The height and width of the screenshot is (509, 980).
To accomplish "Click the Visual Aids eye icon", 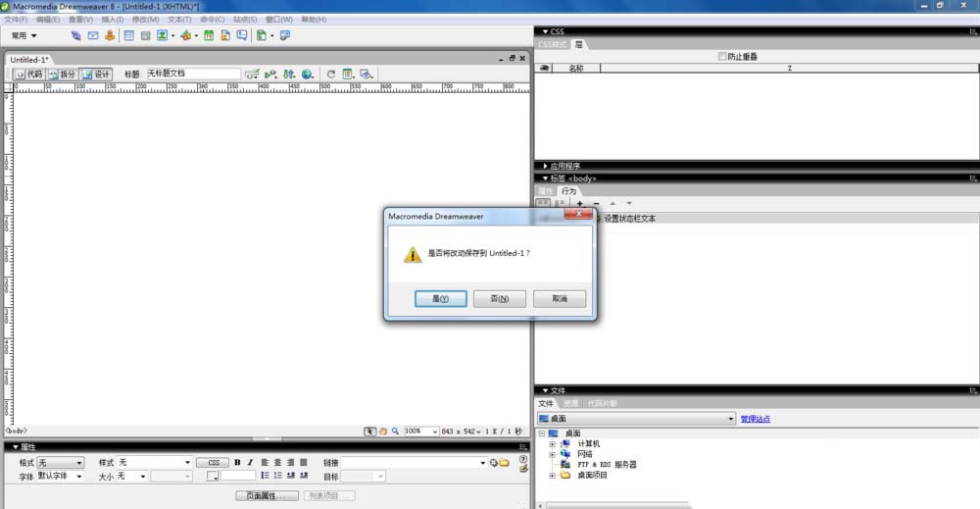I will (x=367, y=74).
